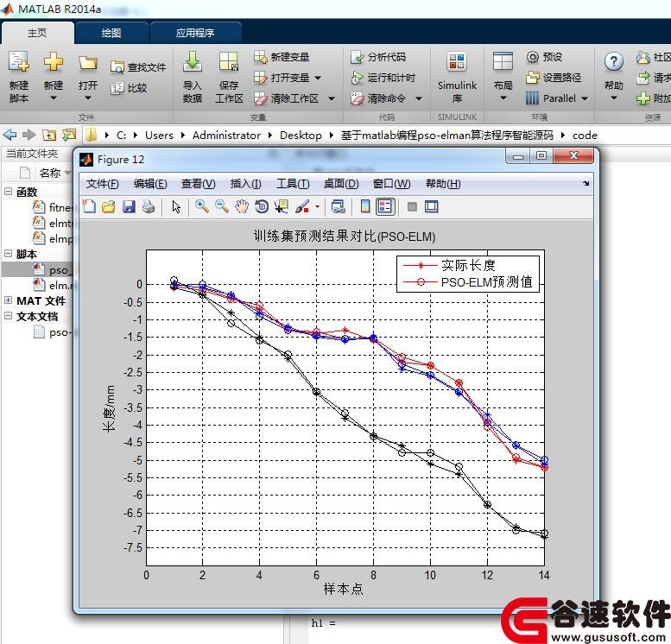The image size is (671, 644).
Task: Click Compare (比较) in the ribbon
Action: (129, 88)
